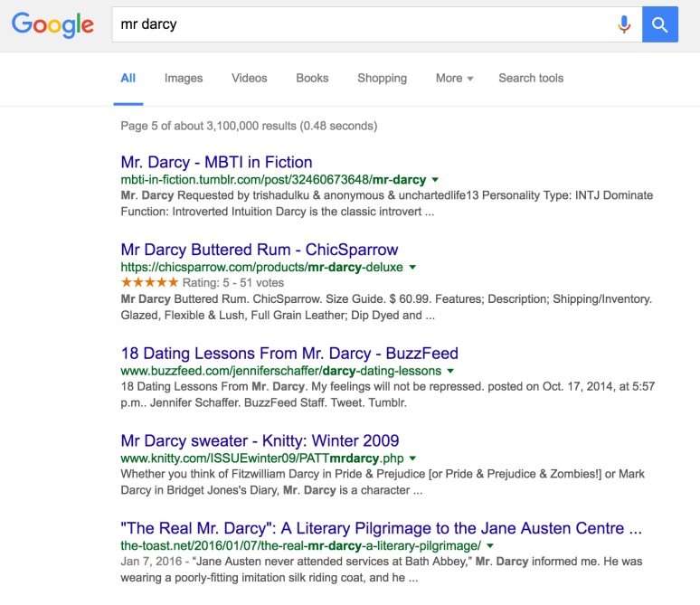Open "Mr Darcy sweater - Knitty: Winter 2009" result

(x=260, y=440)
